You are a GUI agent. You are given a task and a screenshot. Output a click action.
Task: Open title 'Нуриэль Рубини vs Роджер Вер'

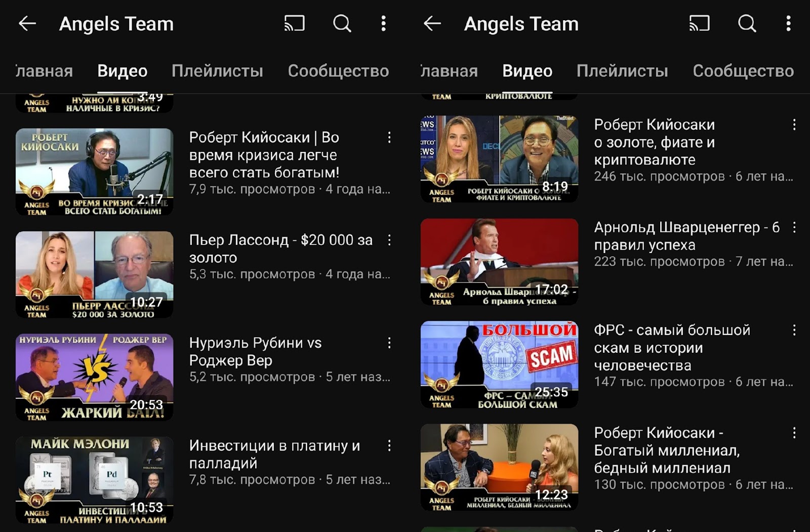pos(255,351)
